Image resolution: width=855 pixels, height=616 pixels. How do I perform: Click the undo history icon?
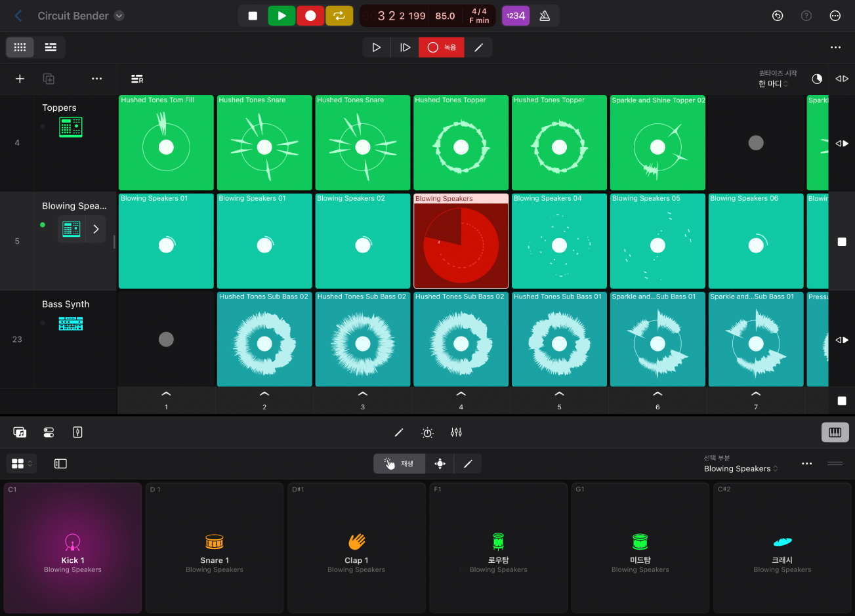(778, 16)
